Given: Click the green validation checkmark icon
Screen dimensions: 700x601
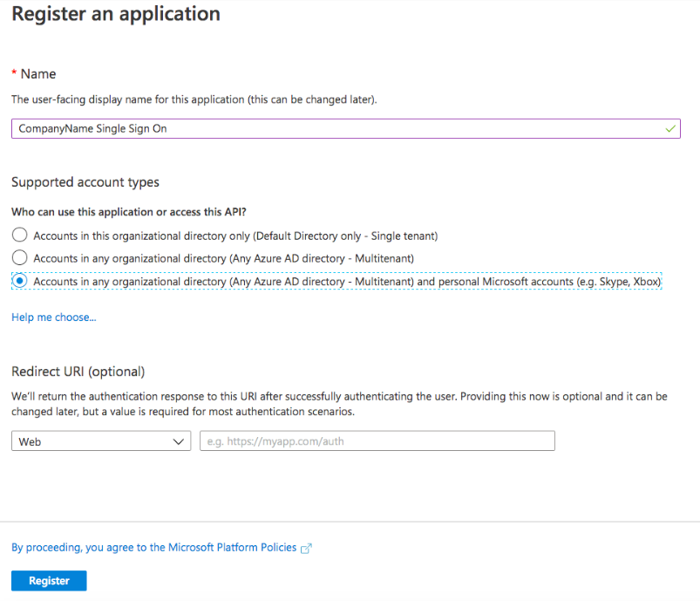Looking at the screenshot, I should pyautogui.click(x=669, y=128).
